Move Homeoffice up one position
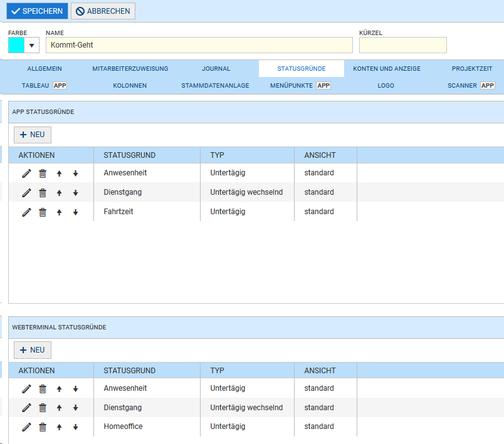This screenshot has height=444, width=504. coord(59,427)
